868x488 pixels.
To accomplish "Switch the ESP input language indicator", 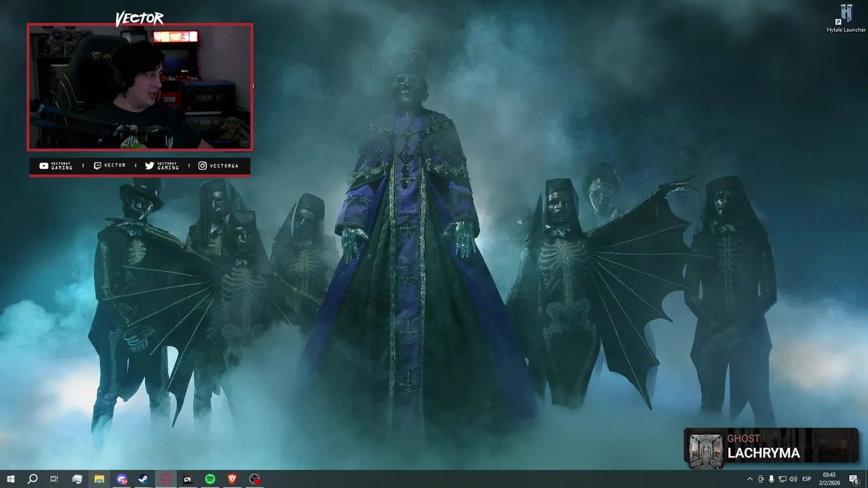I will coord(807,479).
